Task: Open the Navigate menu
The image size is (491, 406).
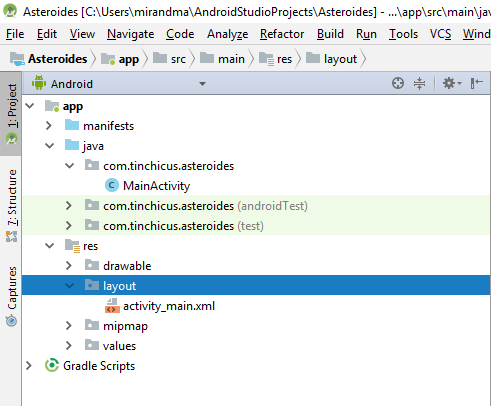Action: tap(131, 34)
